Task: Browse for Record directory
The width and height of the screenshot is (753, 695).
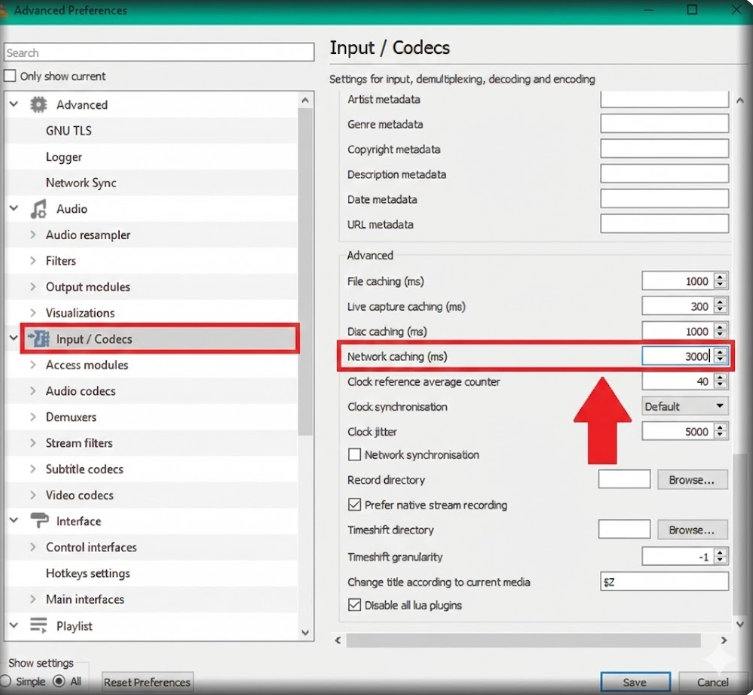Action: [692, 479]
